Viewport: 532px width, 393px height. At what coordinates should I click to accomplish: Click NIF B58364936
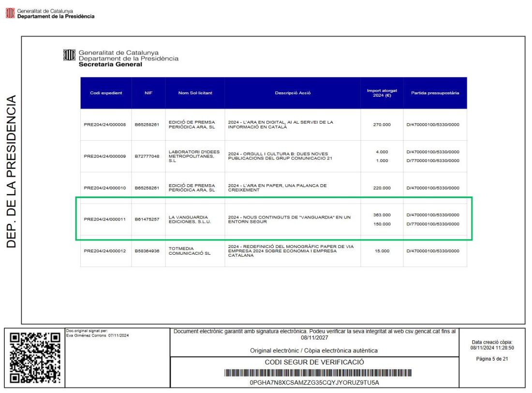(147, 251)
